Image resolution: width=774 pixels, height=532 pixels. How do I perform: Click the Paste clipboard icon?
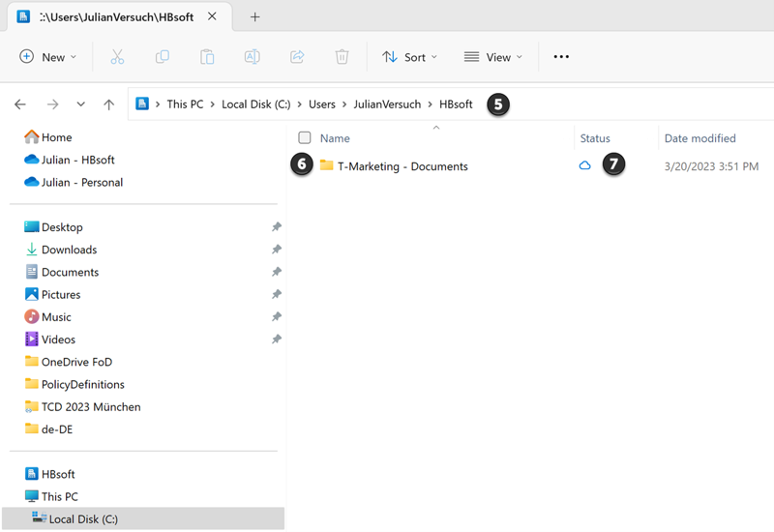207,57
